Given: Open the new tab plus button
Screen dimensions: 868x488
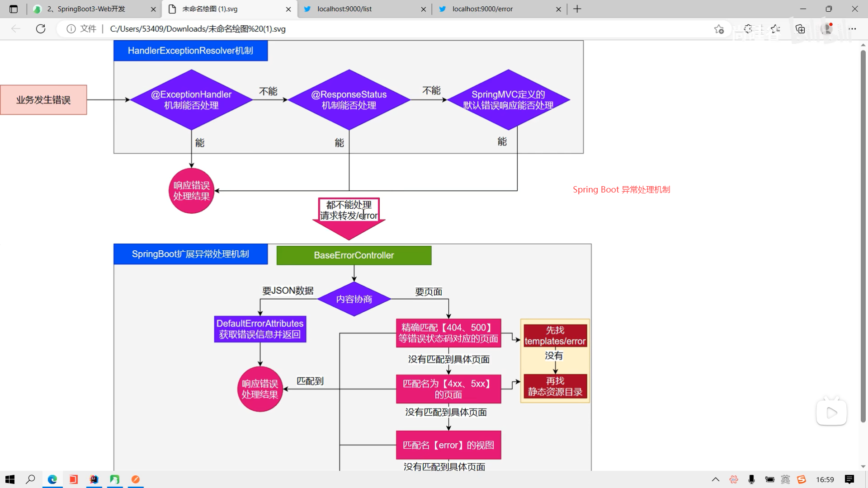Looking at the screenshot, I should click(577, 9).
